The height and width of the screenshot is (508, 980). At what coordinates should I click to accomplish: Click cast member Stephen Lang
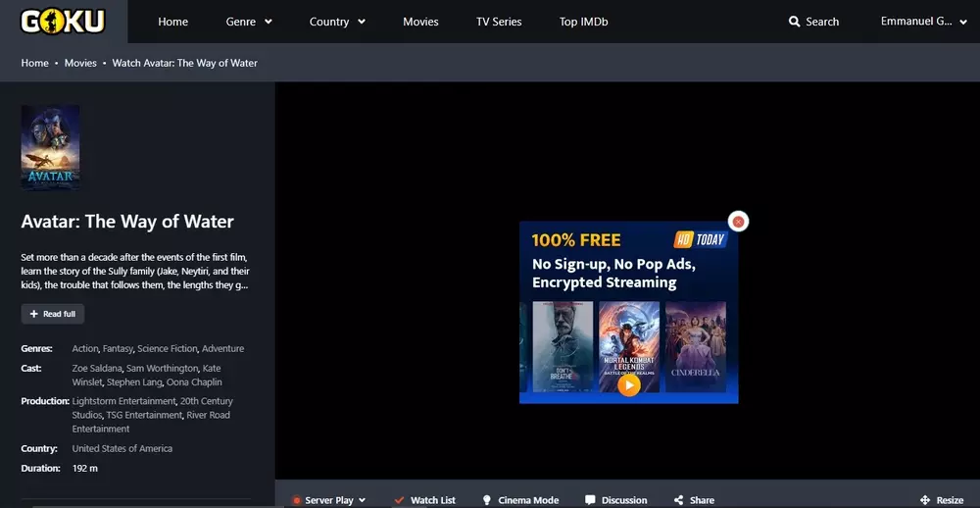click(134, 381)
